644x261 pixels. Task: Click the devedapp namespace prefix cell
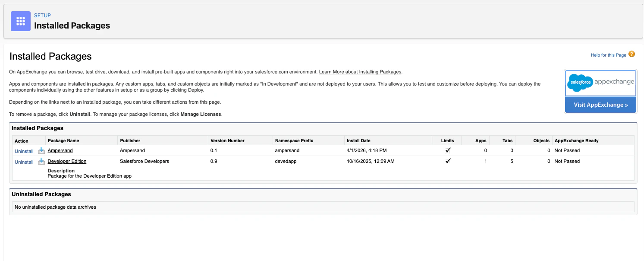286,161
